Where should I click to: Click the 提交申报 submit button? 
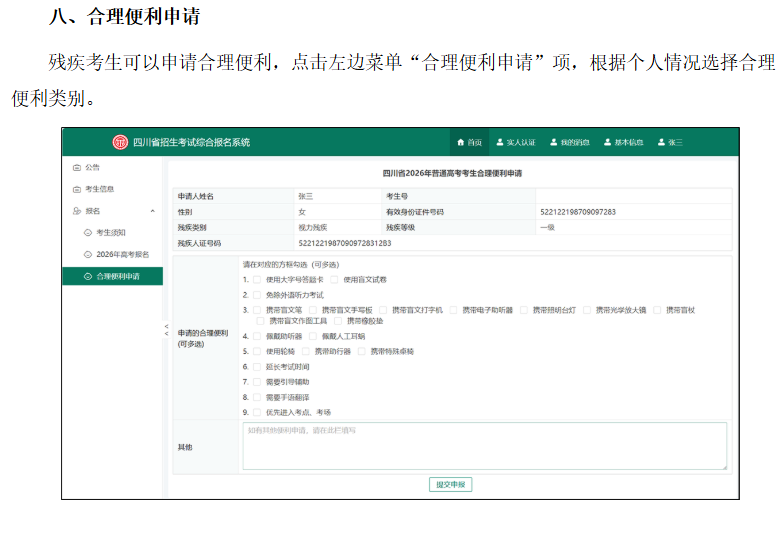click(x=450, y=484)
